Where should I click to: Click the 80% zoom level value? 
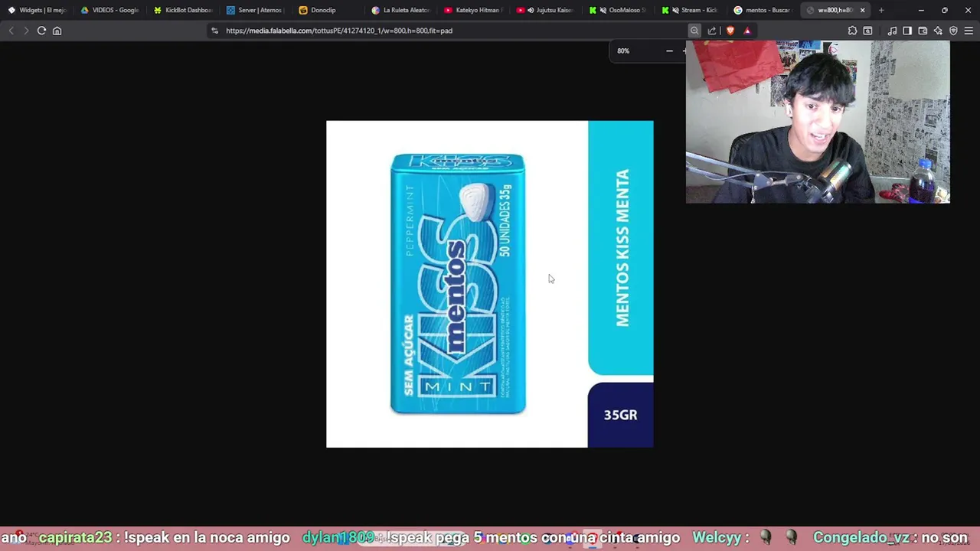[x=623, y=51]
